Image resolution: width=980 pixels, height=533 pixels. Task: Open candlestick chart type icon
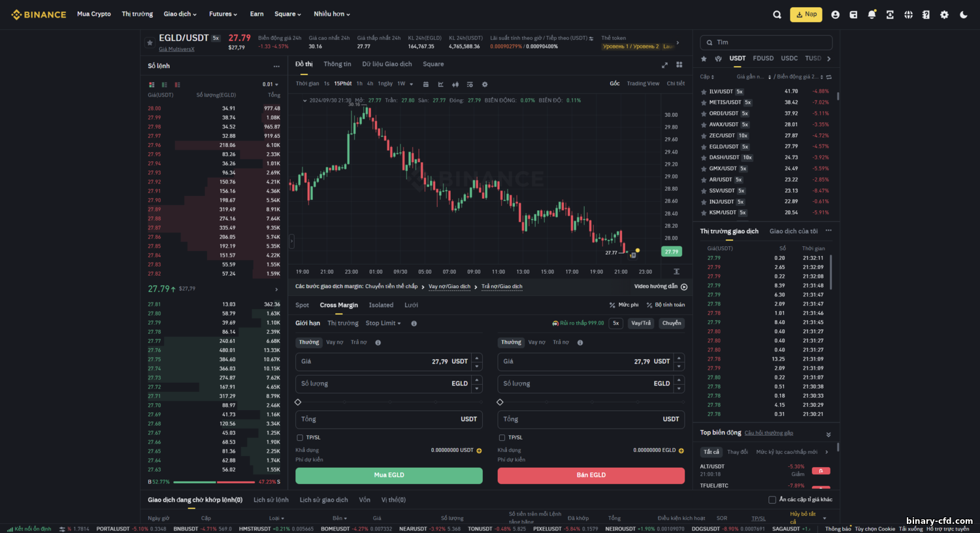click(455, 84)
